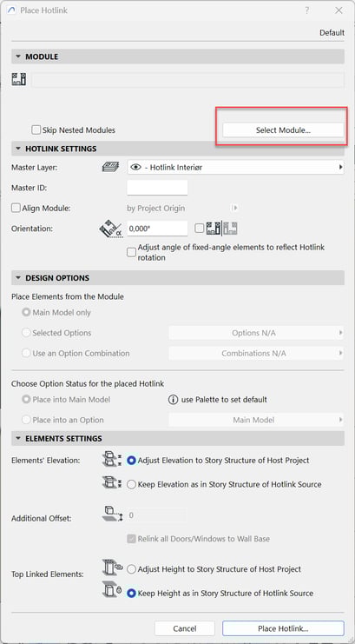Click the Additional Offset cube icon

point(112,515)
